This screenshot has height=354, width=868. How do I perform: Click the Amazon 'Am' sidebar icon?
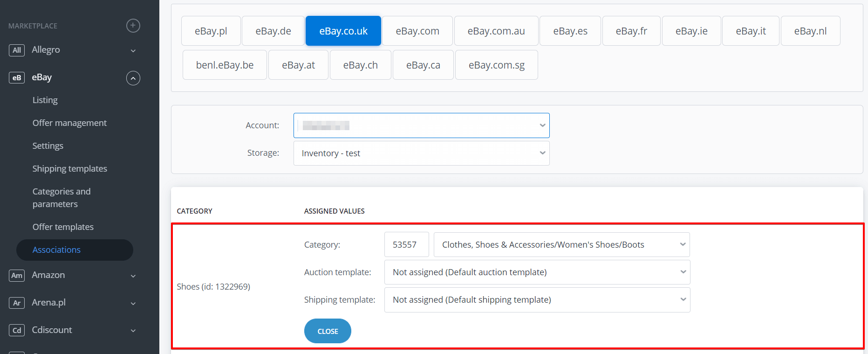pos(17,276)
